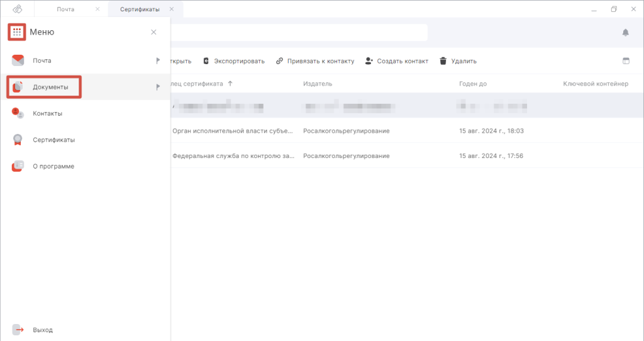Click Росалкогольрегулирование in the 18:03 row
The width and height of the screenshot is (644, 341).
(347, 131)
